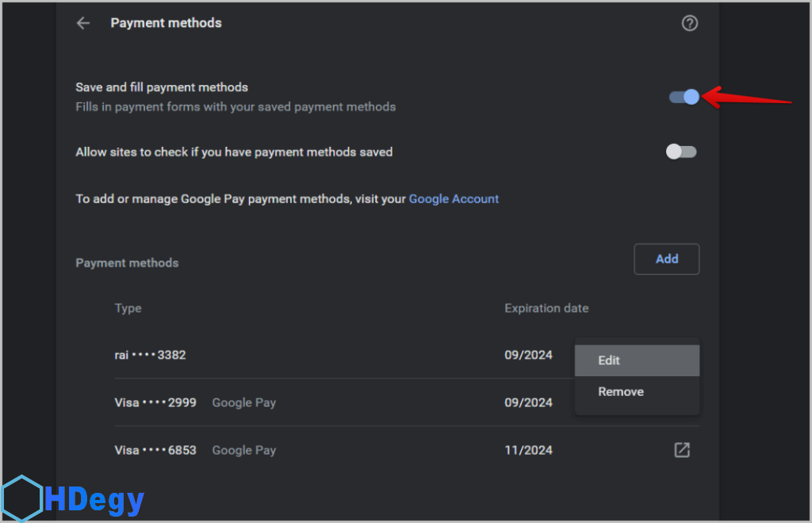Screen dimensions: 812x523
Task: Enable Allow sites to check saved methods
Action: click(681, 152)
